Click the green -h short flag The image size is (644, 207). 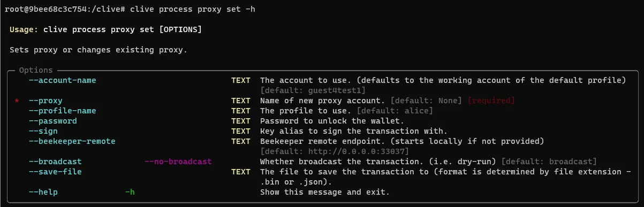[x=130, y=192]
